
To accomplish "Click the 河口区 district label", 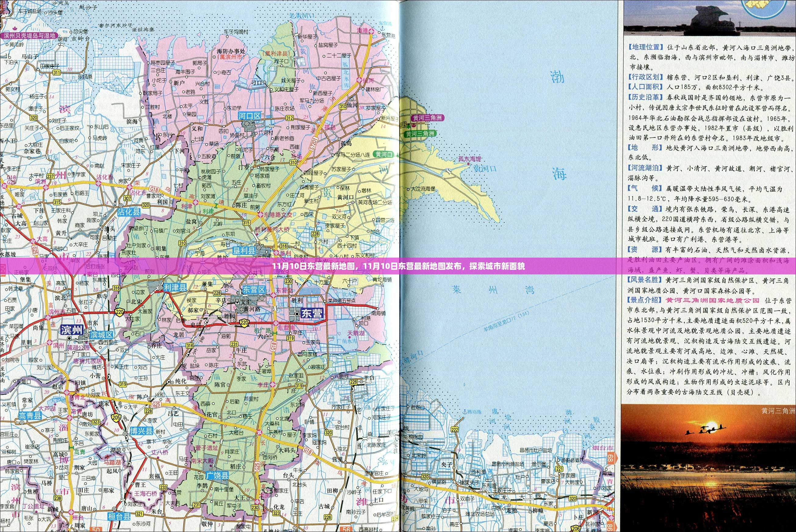I will [x=249, y=116].
